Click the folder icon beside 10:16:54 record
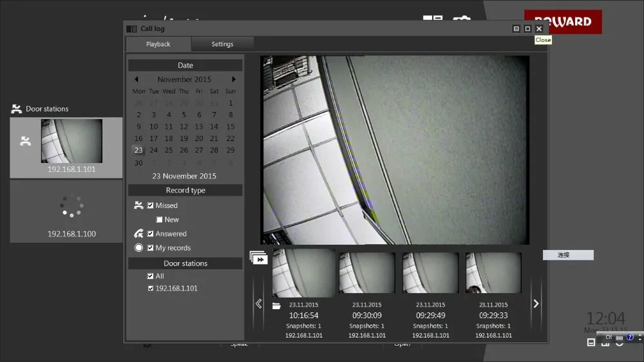The image size is (644, 362). pyautogui.click(x=276, y=305)
